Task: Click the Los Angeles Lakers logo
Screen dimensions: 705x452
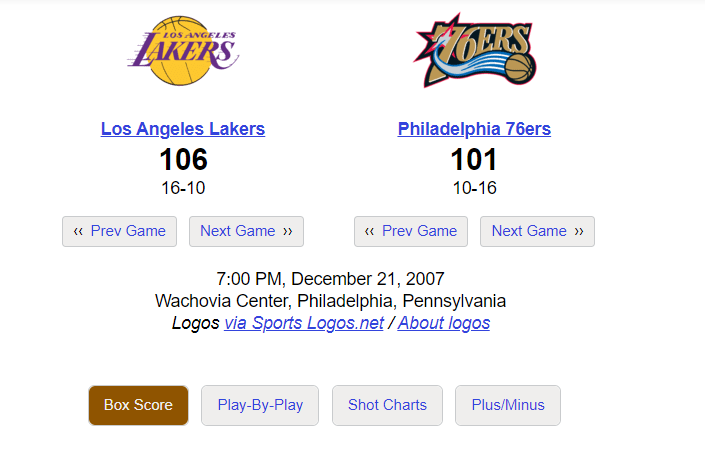Action: [183, 50]
